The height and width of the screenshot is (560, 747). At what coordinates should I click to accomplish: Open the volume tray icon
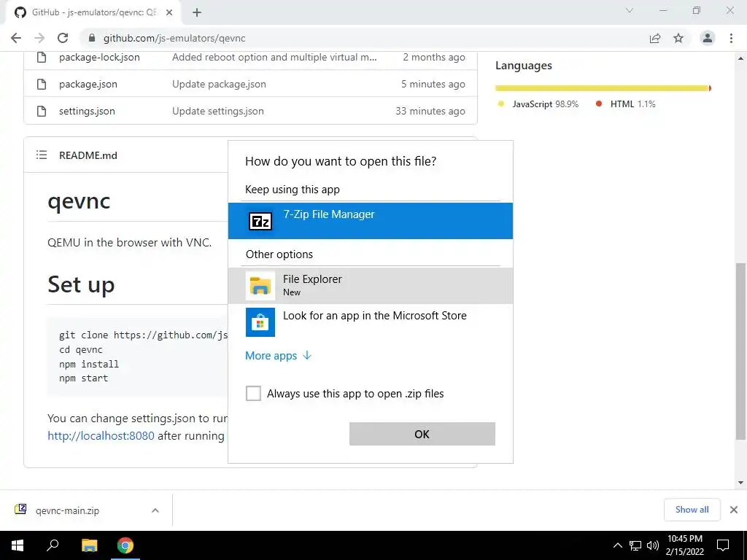pos(653,545)
